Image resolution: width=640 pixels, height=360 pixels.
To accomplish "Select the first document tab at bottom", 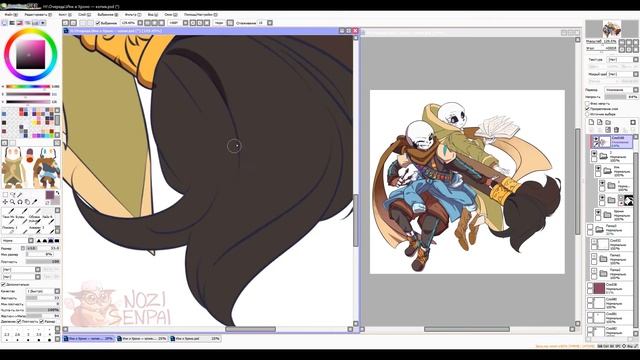I will 89,339.
